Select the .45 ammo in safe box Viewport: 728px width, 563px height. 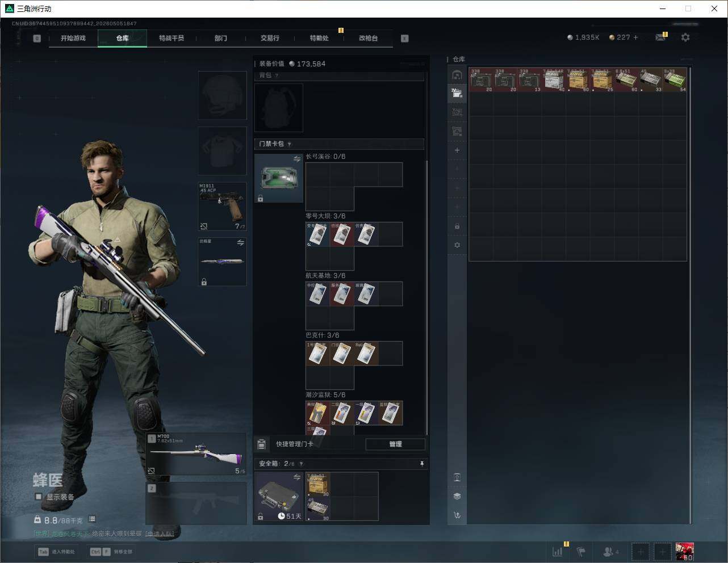318,509
